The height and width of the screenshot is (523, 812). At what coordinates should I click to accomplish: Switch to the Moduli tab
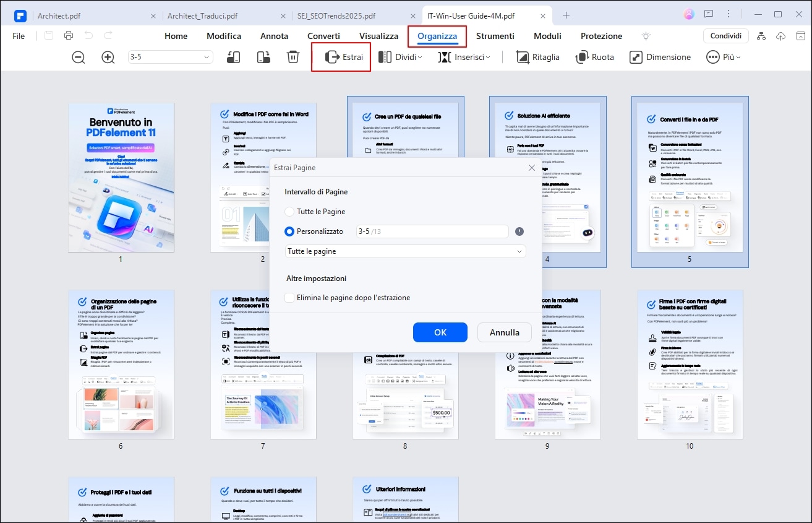pos(547,36)
